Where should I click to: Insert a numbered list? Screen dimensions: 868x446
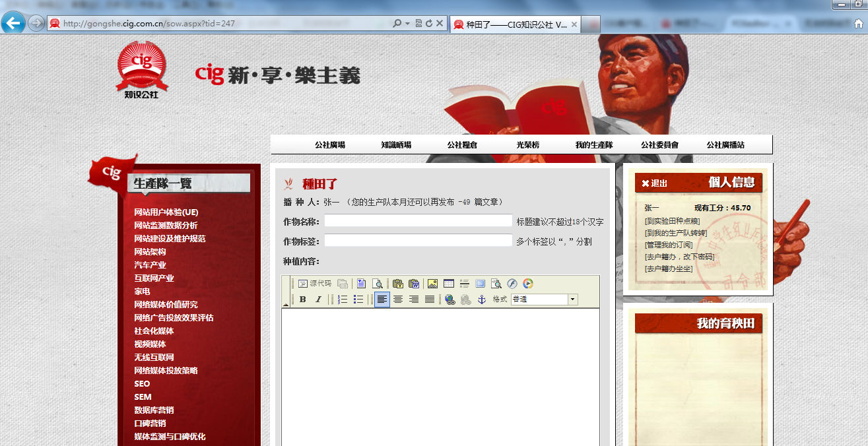click(x=343, y=300)
